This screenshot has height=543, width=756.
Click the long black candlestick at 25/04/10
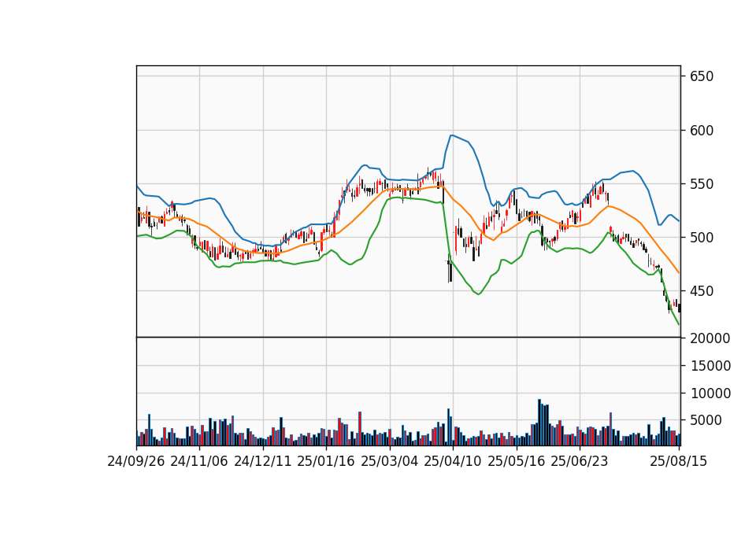coord(450,271)
